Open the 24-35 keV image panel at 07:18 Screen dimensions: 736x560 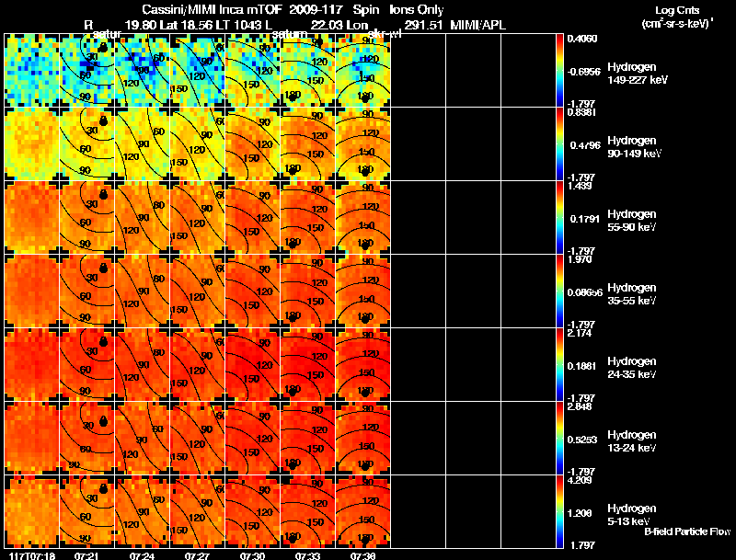pyautogui.click(x=32, y=365)
